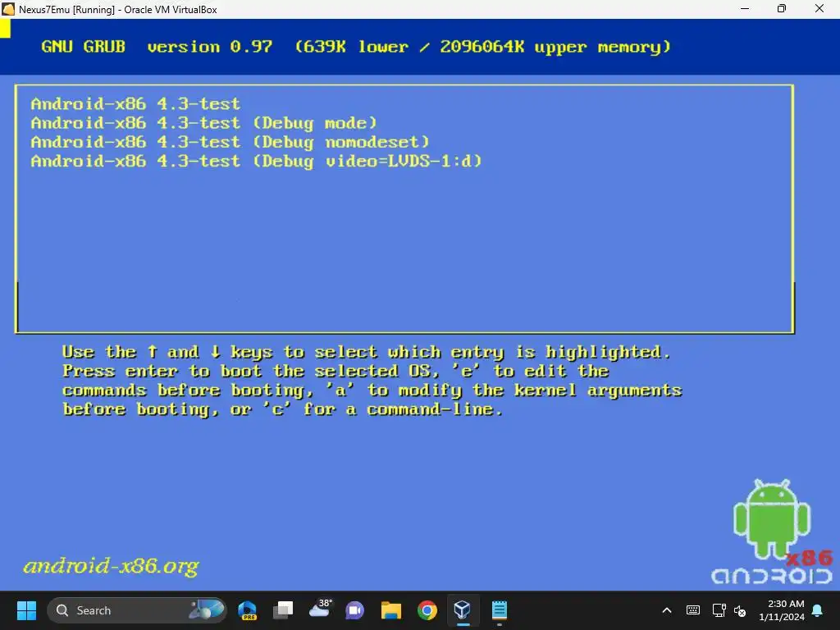Close the Nexus7Emu VirtualBox window

point(819,8)
